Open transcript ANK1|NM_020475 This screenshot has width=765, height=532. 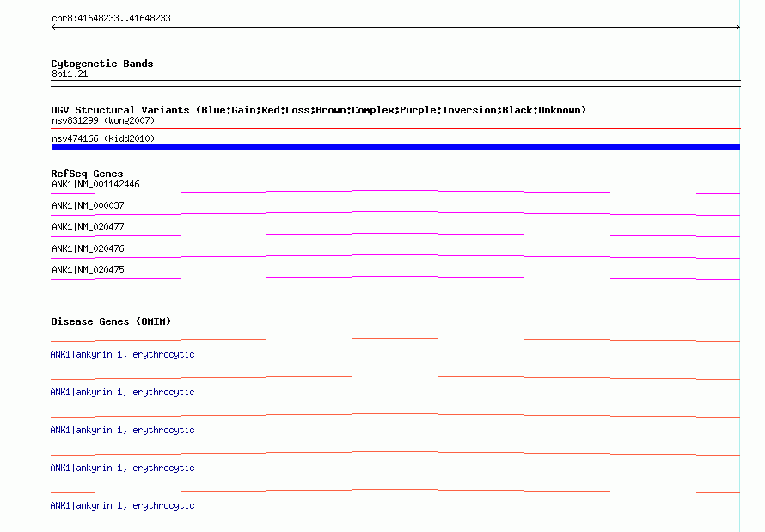(88, 270)
